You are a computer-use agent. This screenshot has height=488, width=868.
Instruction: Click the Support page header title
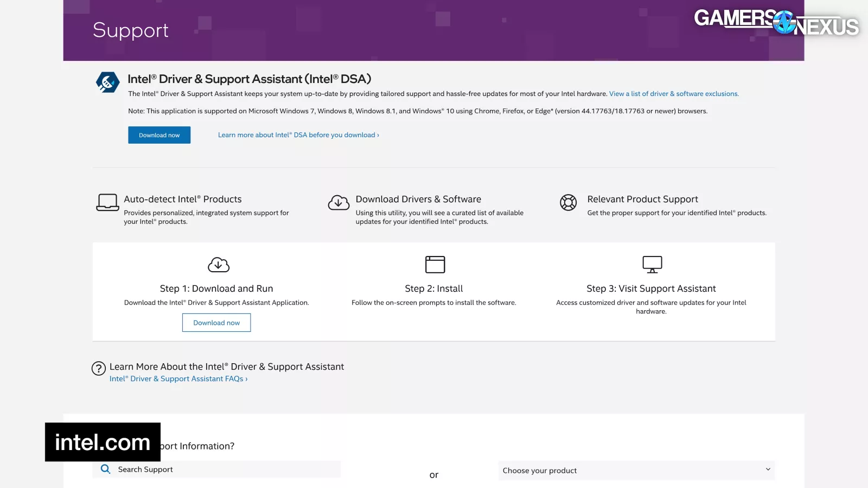click(131, 30)
